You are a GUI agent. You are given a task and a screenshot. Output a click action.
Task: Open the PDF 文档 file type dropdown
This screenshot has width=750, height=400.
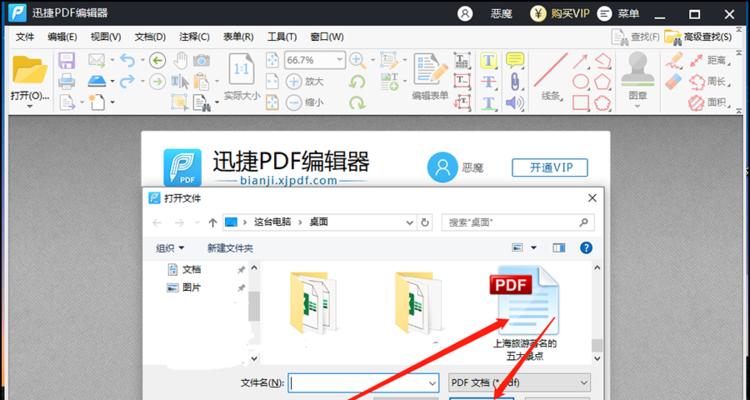point(519,383)
